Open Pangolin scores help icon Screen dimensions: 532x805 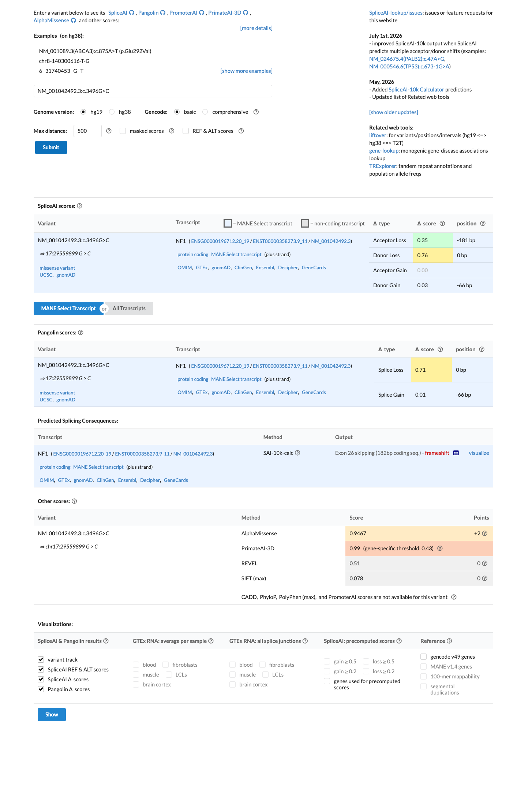[x=81, y=333]
